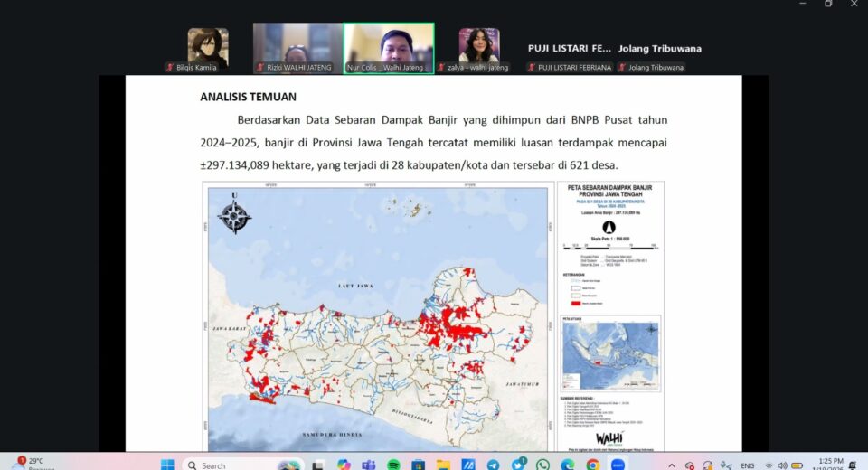Click the SAMUDERA HINDIA label on map
The height and width of the screenshot is (470, 868).
[x=332, y=435]
